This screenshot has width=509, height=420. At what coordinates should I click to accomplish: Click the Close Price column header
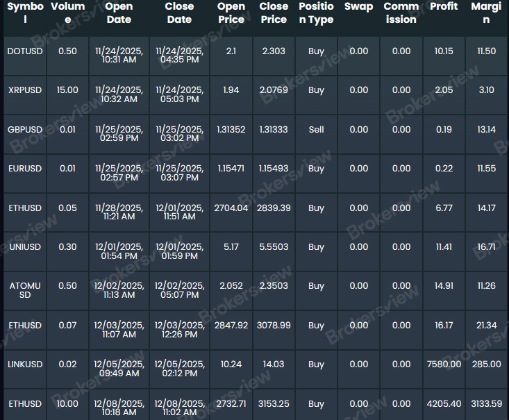click(x=274, y=13)
